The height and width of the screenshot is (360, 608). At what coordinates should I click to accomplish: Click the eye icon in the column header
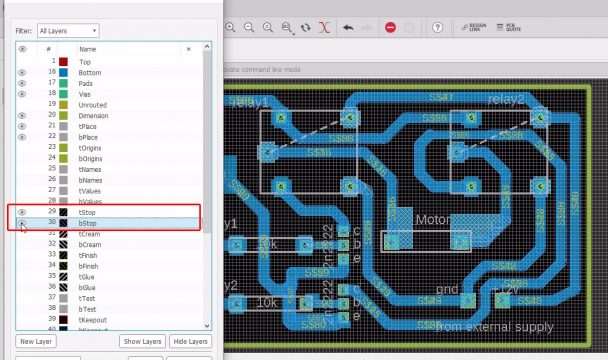[x=22, y=49]
